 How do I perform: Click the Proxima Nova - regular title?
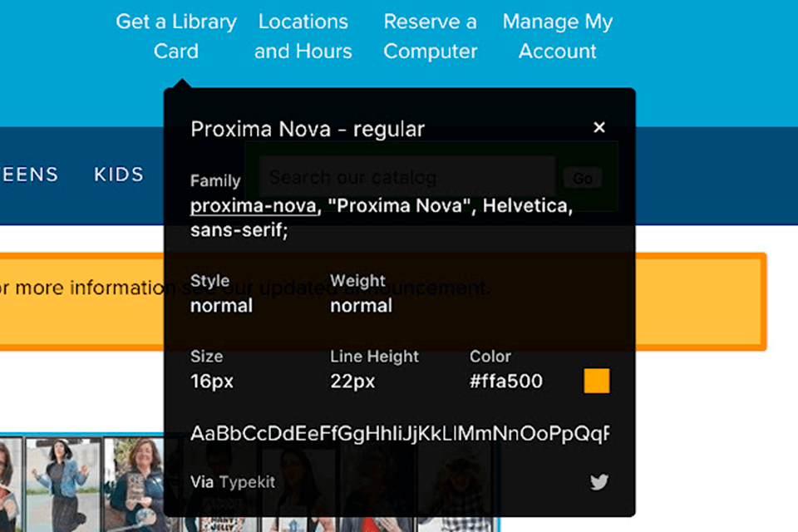click(x=308, y=130)
